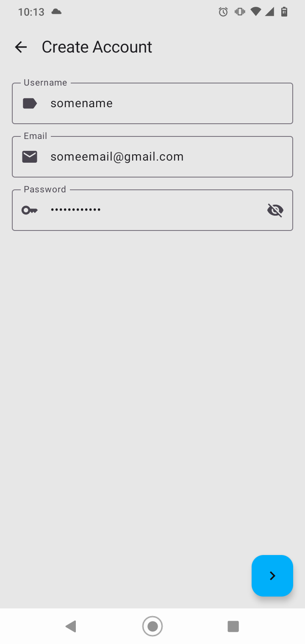Tap the cellular signal status icon
This screenshot has width=305, height=644.
pyautogui.click(x=269, y=12)
